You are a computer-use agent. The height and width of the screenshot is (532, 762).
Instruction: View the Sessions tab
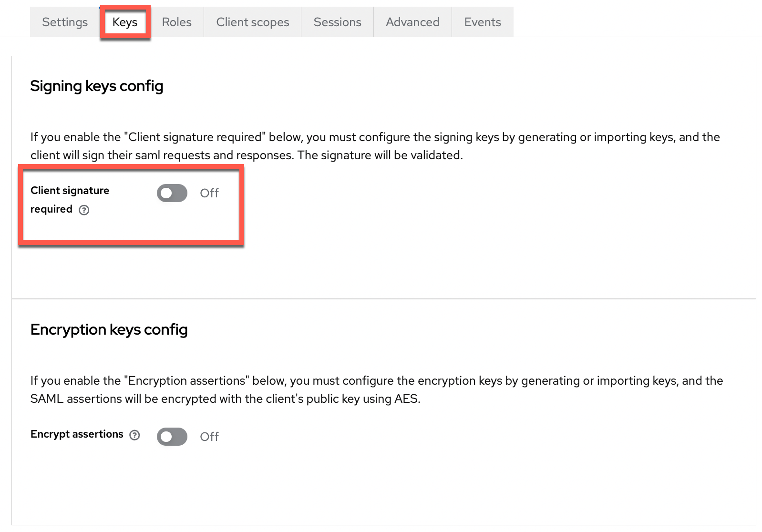pyautogui.click(x=337, y=22)
